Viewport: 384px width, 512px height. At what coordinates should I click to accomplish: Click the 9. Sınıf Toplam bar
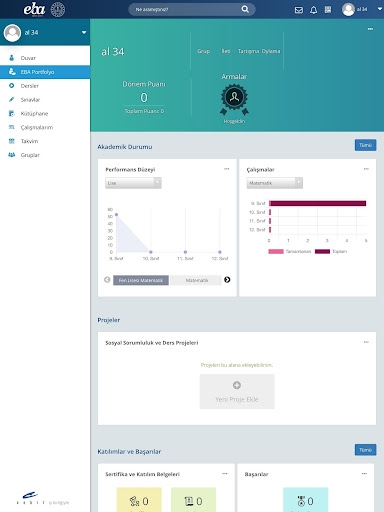pyautogui.click(x=318, y=203)
